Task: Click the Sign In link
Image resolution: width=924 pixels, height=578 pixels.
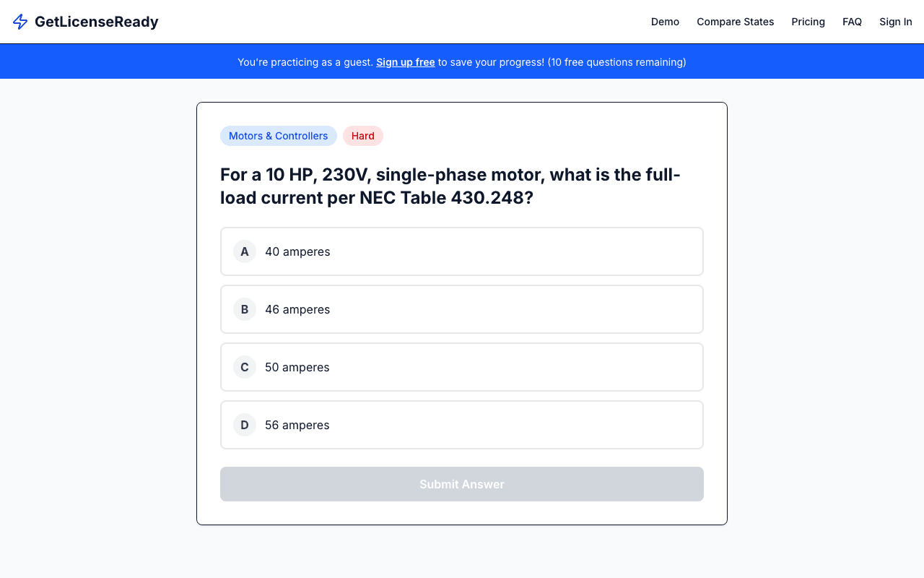Action: click(895, 22)
